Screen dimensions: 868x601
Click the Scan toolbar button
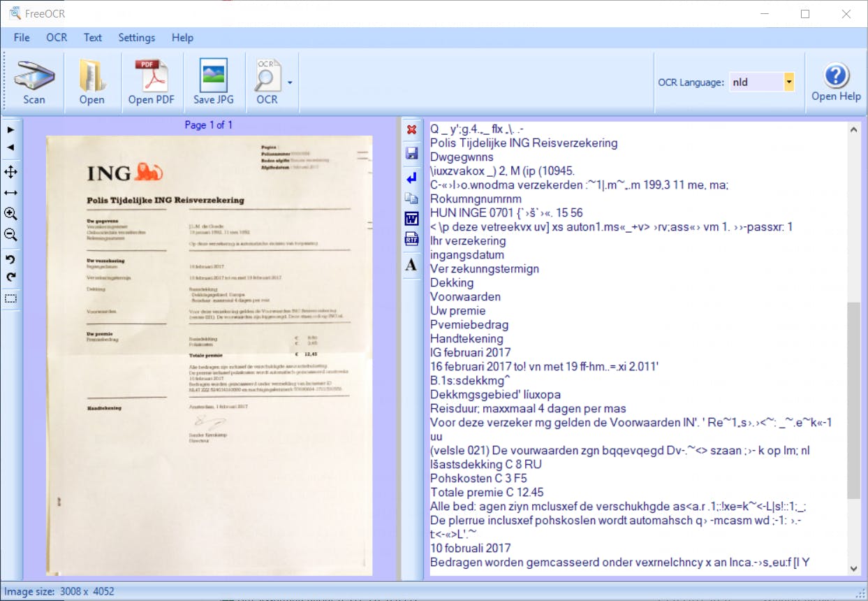(x=34, y=82)
